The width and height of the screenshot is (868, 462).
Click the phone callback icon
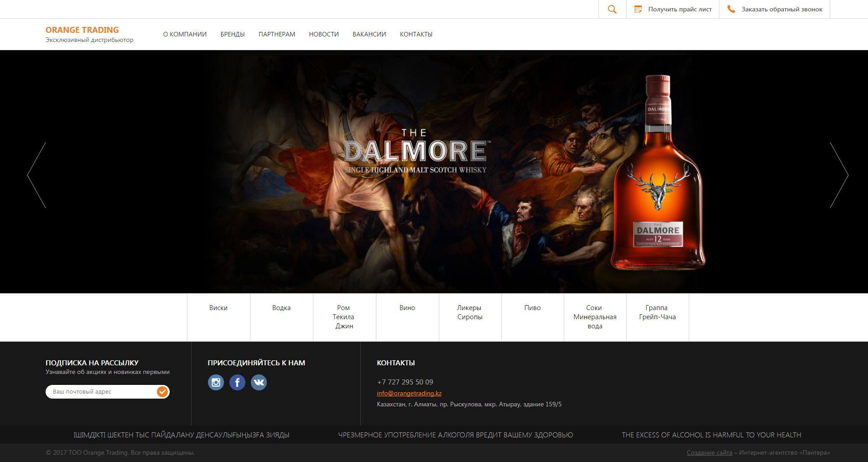pyautogui.click(x=731, y=9)
